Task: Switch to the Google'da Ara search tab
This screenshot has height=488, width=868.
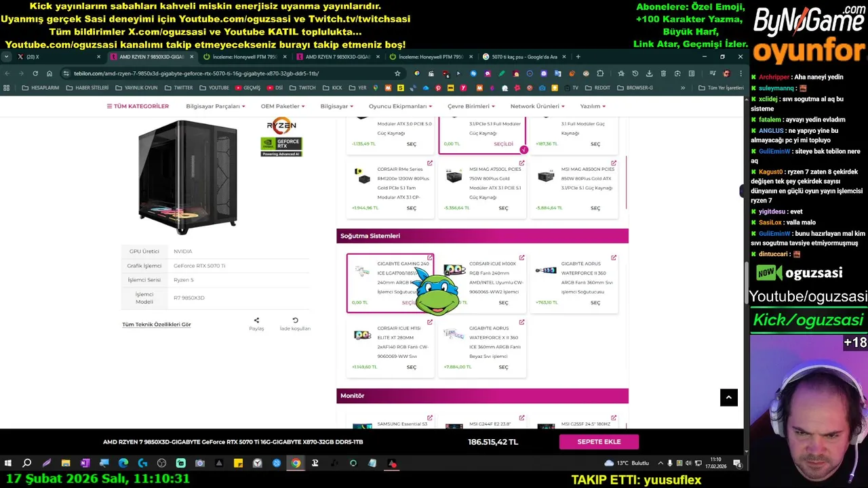Action: pyautogui.click(x=524, y=57)
